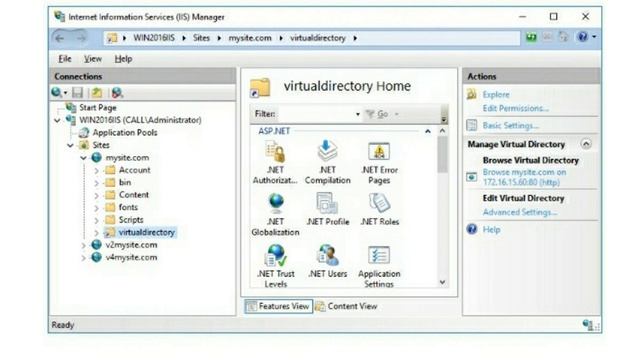Open Advanced Settings link
This screenshot has height=360, width=640.
520,212
